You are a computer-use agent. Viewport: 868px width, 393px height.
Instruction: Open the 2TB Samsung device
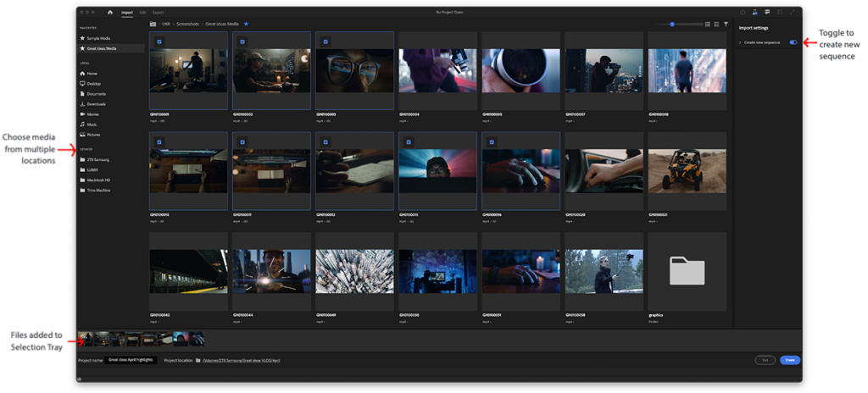coord(95,159)
